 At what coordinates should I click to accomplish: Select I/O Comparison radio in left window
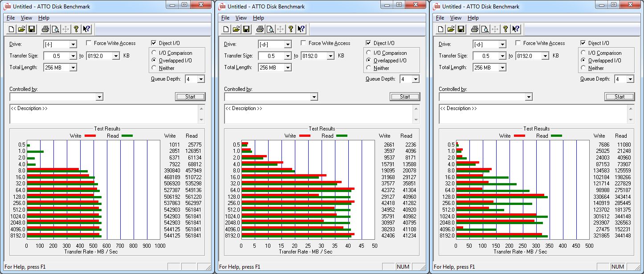[x=154, y=53]
